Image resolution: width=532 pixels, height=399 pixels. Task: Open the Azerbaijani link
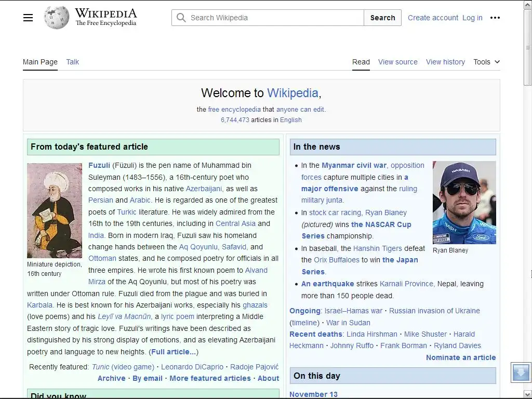(204, 189)
